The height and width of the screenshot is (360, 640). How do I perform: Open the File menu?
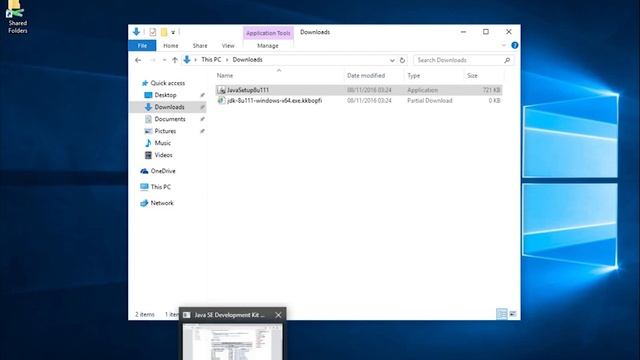(x=142, y=46)
